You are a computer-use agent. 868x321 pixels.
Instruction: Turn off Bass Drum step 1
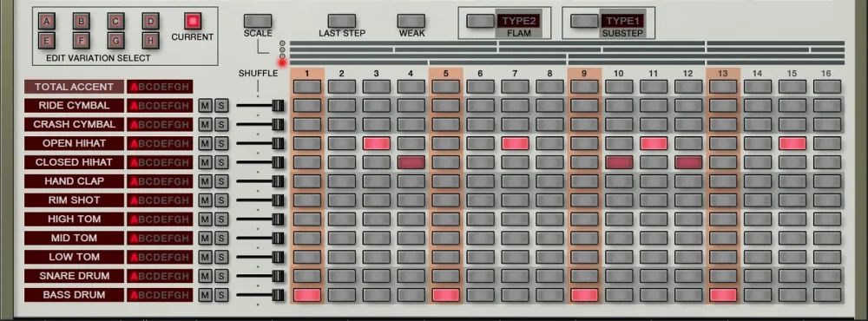pos(307,295)
